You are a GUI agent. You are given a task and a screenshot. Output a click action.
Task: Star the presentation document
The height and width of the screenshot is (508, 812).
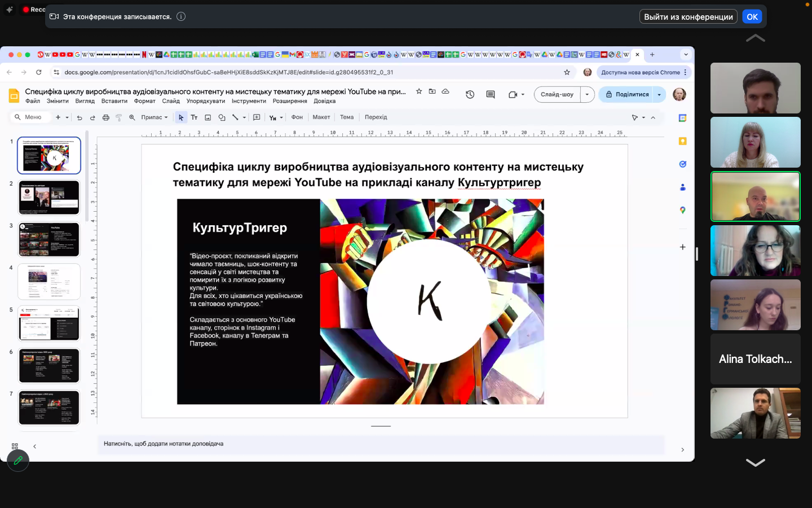[419, 91]
